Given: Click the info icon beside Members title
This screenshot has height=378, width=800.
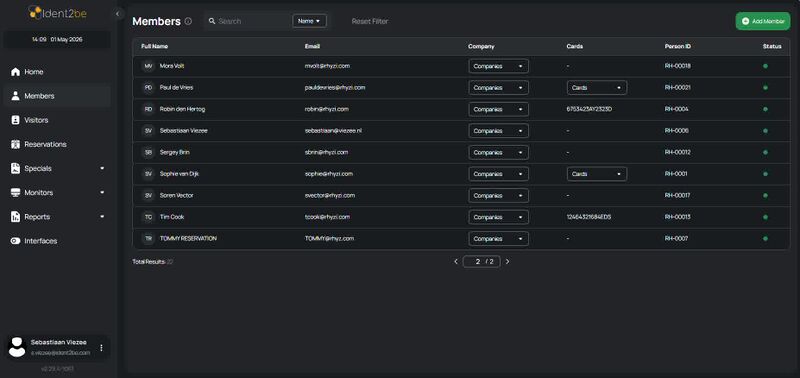Looking at the screenshot, I should point(188,21).
